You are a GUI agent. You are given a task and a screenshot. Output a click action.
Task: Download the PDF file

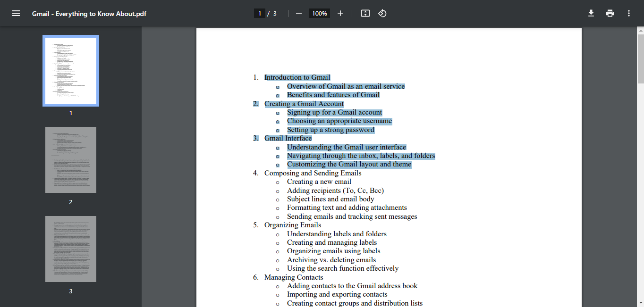[x=591, y=13]
